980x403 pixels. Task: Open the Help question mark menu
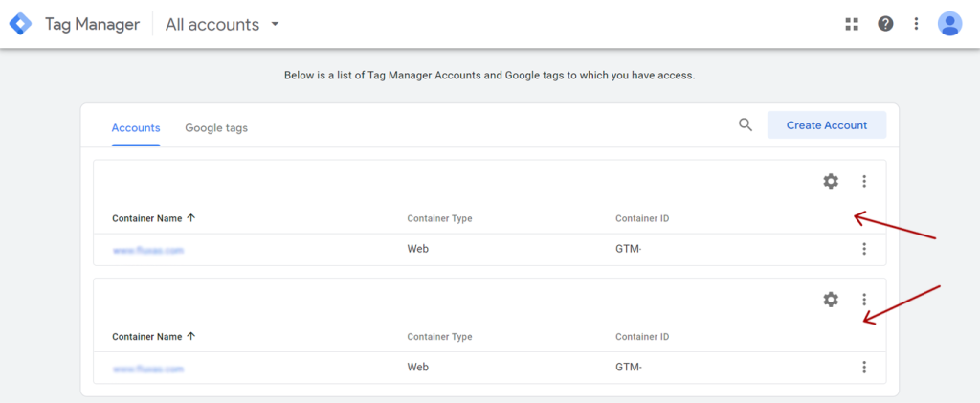pos(885,24)
